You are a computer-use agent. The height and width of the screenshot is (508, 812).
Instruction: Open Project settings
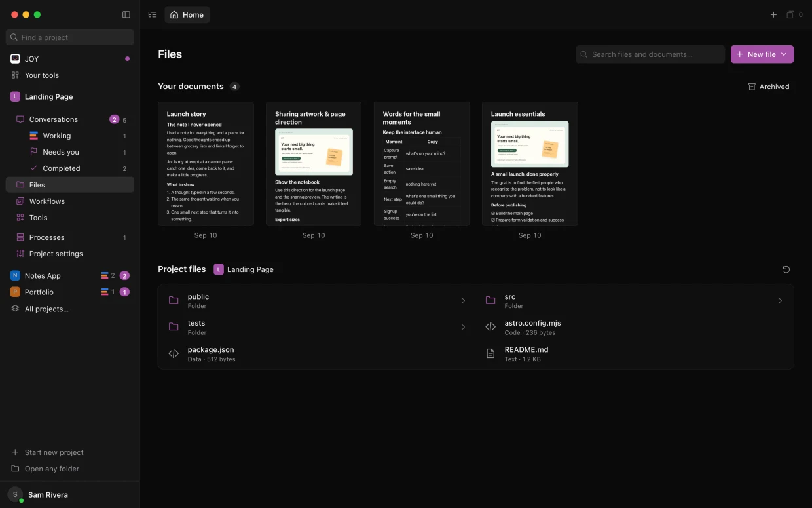70,254
